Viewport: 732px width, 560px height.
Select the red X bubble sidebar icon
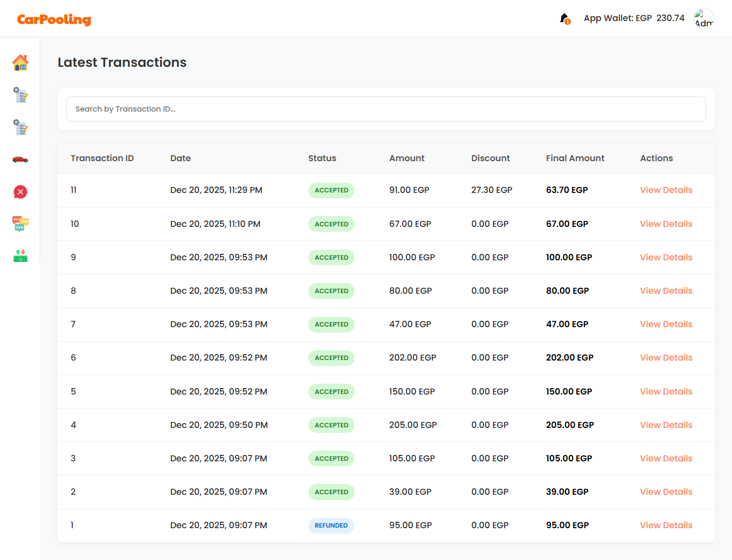(x=20, y=192)
